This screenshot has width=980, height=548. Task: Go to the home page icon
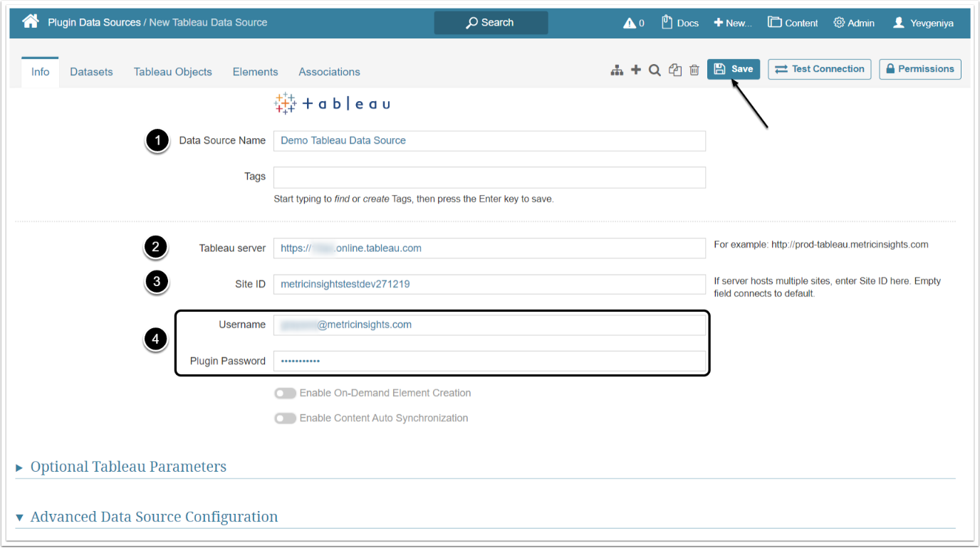click(x=31, y=21)
